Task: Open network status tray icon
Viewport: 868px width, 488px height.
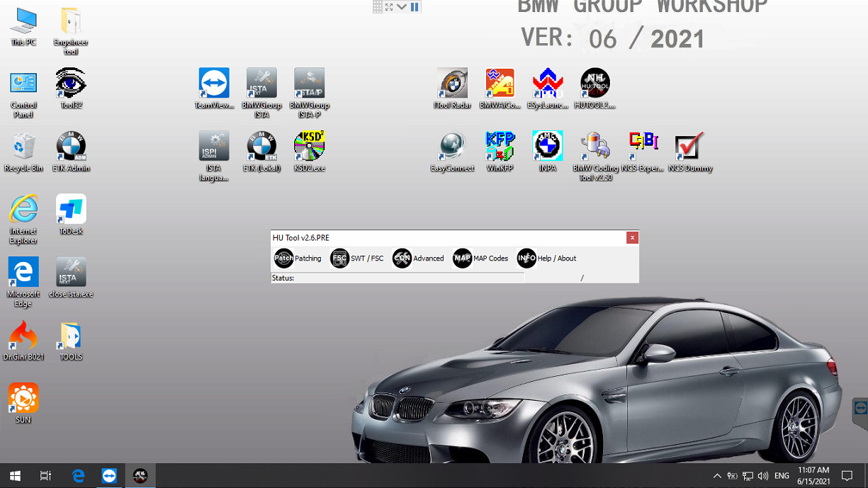Action: [x=748, y=476]
